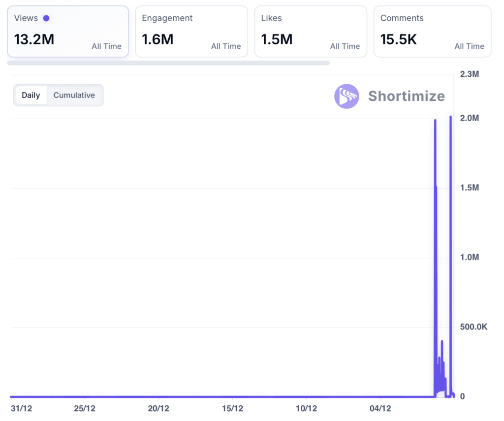Open All Time range in Views card

pos(106,46)
